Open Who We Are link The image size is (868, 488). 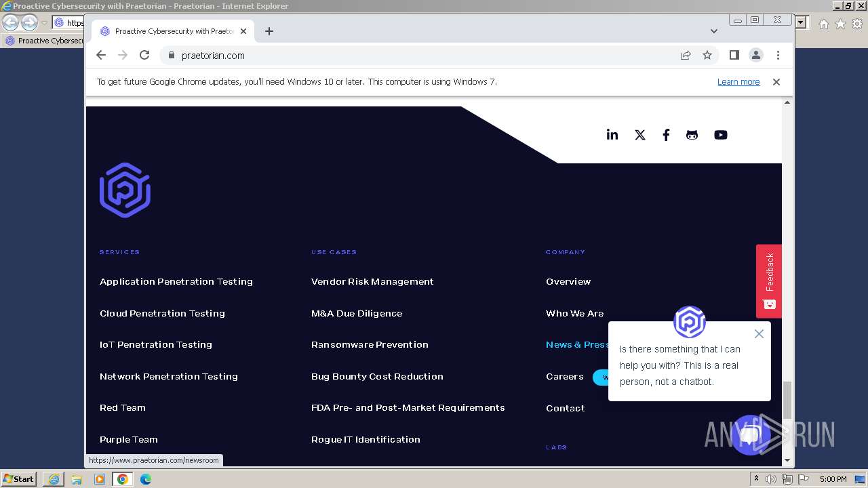574,313
